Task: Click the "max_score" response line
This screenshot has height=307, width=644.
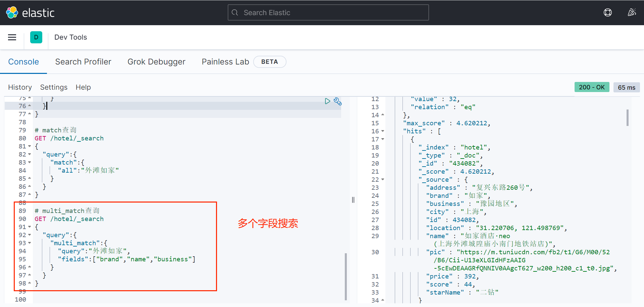Action: (x=447, y=123)
